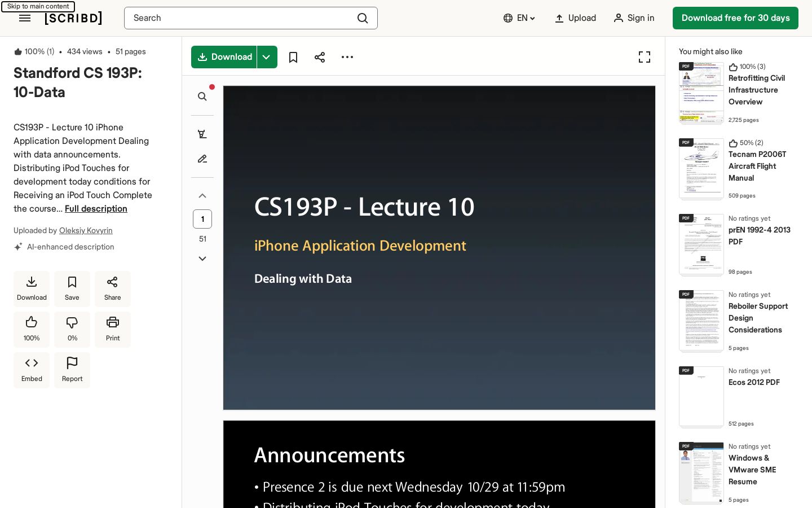Open Reboiler Support Design Considerations title
Viewport: 812px width, 508px height.
click(758, 318)
